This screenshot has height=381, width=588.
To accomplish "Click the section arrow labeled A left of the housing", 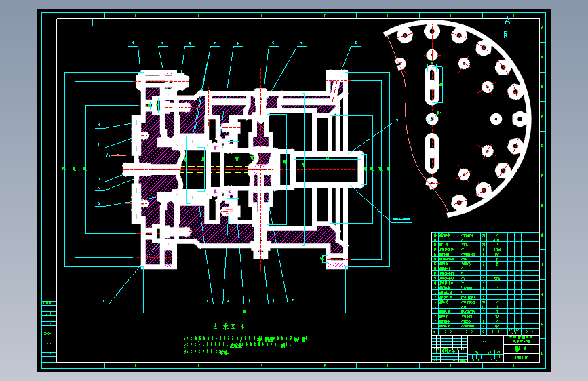I will click(x=115, y=155).
